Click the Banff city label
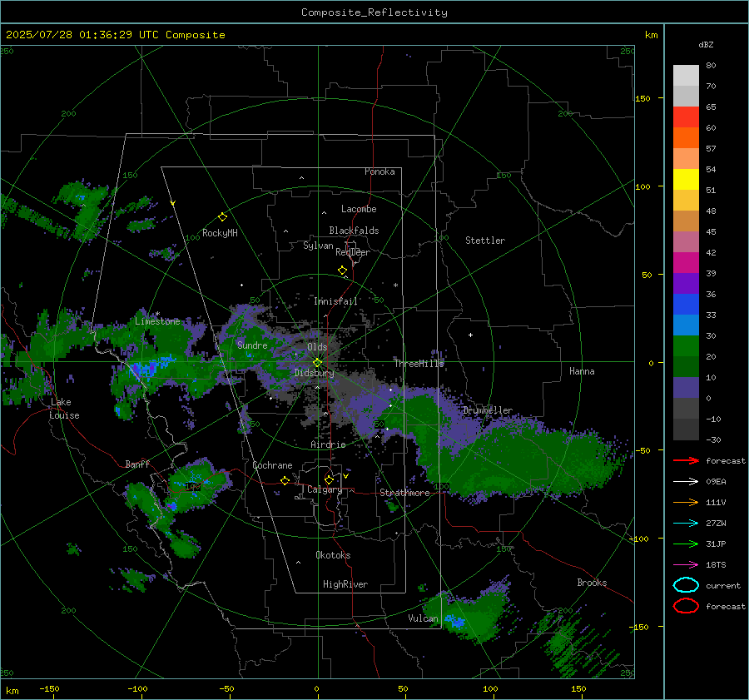 coord(137,464)
